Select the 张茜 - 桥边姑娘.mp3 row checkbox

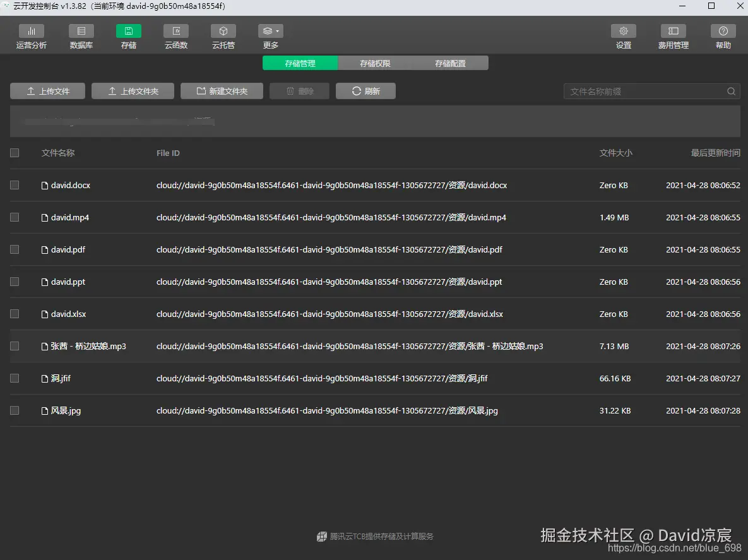[x=15, y=346]
